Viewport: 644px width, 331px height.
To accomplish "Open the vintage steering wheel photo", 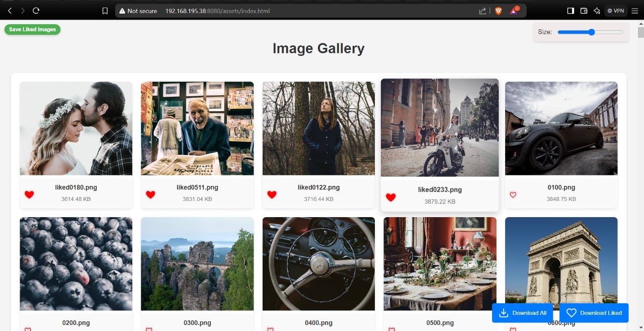I will 318,263.
